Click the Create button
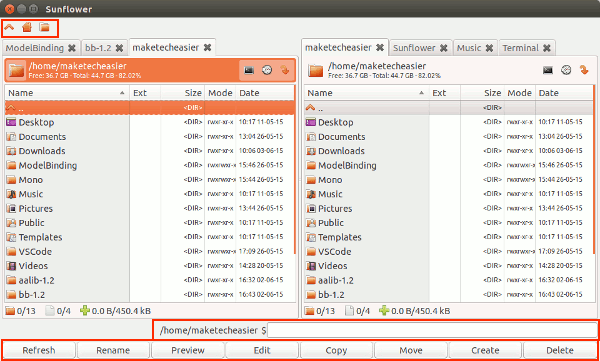Viewport: 600px width, 361px height. [x=485, y=350]
